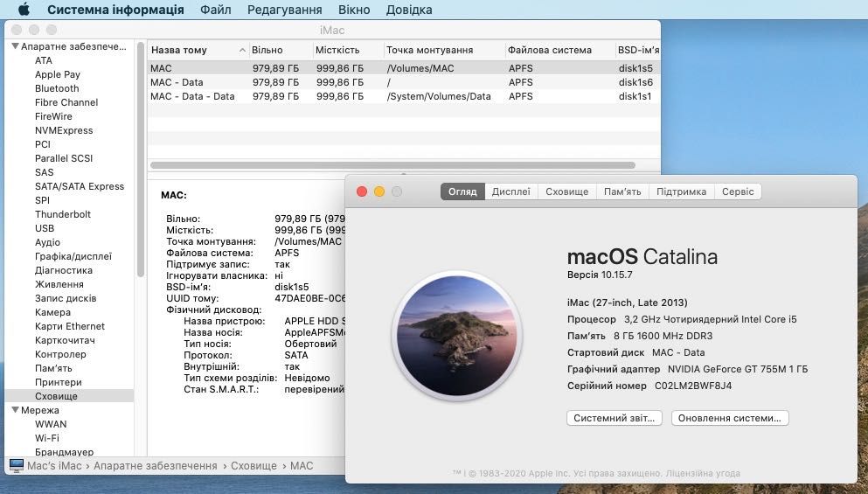The width and height of the screenshot is (868, 494).
Task: Select Діагностика in the sidebar
Action: click(64, 270)
